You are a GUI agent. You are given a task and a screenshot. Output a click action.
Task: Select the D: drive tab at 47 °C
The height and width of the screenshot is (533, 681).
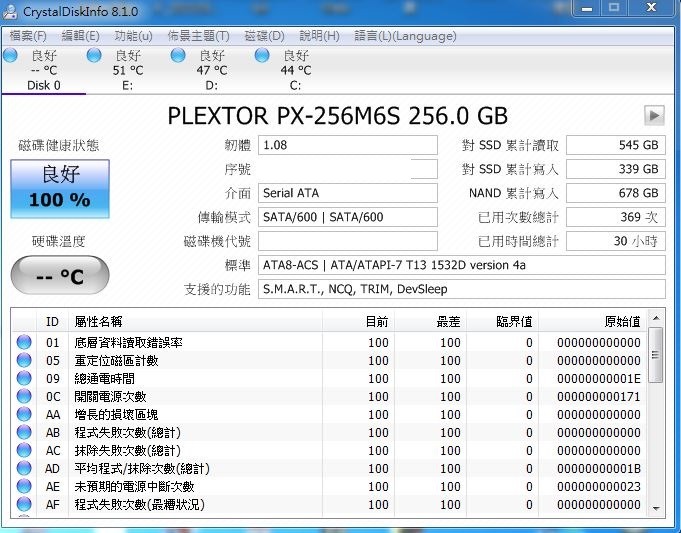pos(212,70)
